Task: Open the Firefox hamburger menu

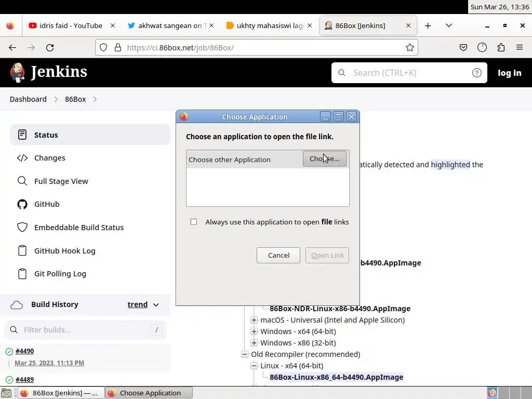Action: [x=520, y=47]
